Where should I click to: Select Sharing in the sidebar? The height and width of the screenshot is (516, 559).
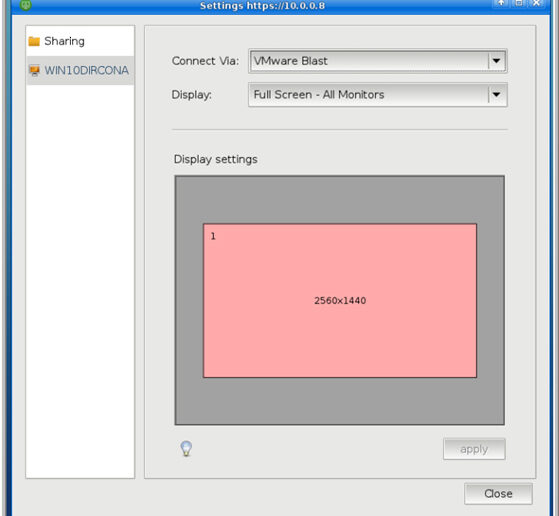pyautogui.click(x=80, y=41)
